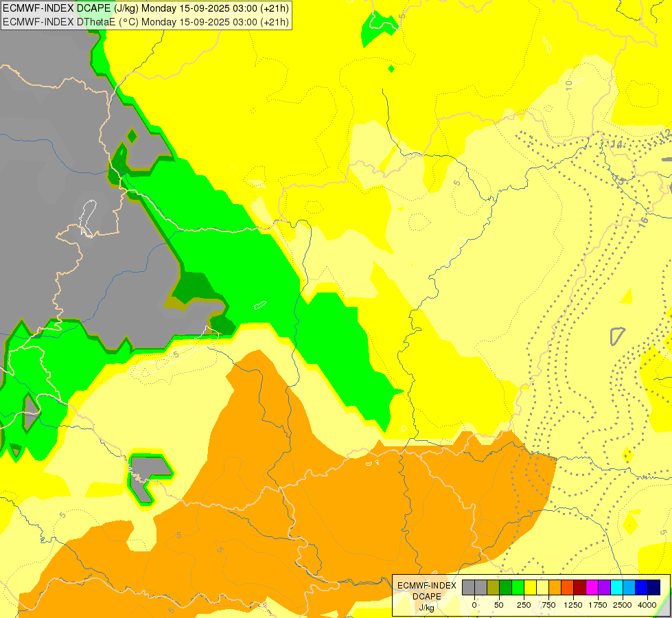Click the 'J/kg' unit text in the legend
Viewport: 672px width, 618px height.
[426, 608]
